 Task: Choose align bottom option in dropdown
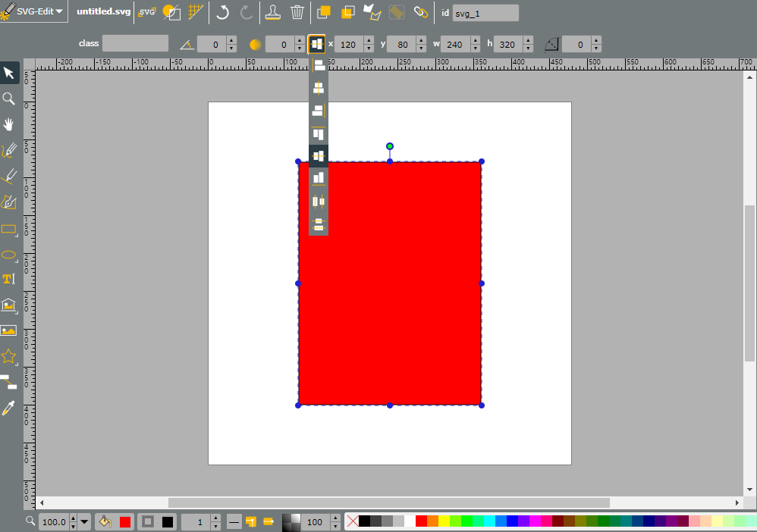319,178
